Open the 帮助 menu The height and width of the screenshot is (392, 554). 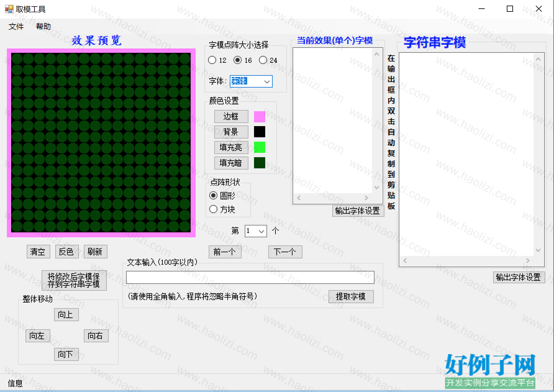43,26
